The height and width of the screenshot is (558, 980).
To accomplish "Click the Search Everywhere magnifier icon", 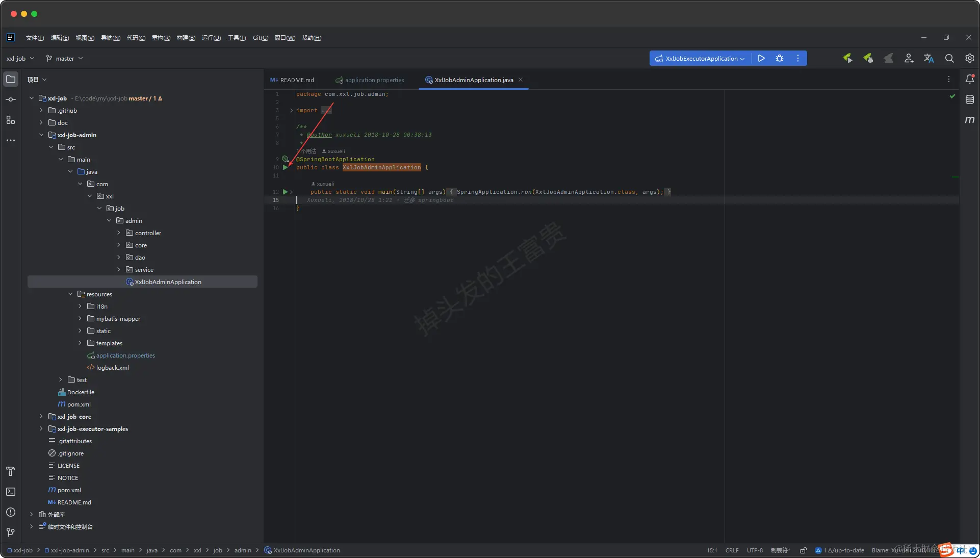I will click(949, 58).
